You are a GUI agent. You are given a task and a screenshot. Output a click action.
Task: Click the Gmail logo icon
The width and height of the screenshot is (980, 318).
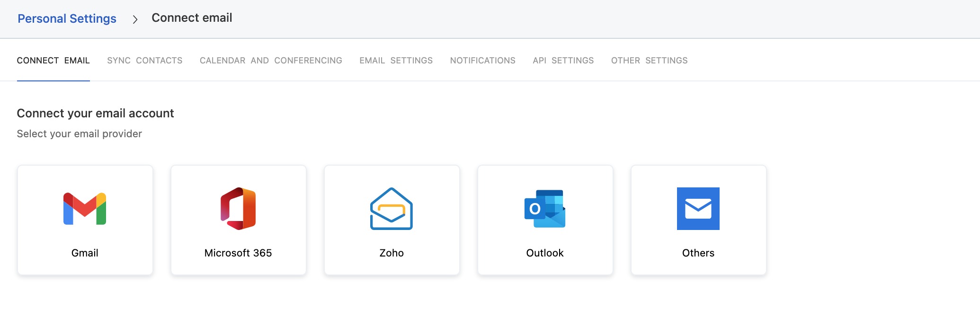coord(85,209)
